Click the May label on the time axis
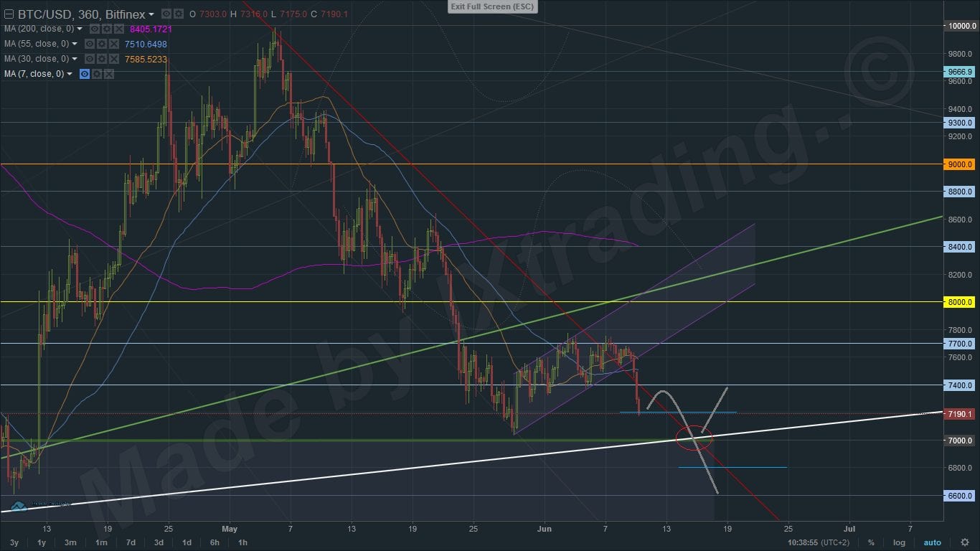This screenshot has height=551, width=980. [229, 529]
